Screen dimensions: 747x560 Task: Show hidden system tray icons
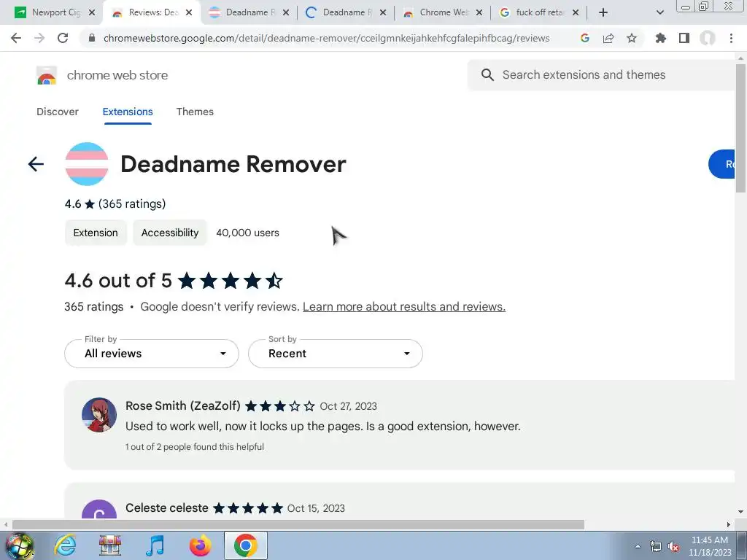(x=638, y=546)
